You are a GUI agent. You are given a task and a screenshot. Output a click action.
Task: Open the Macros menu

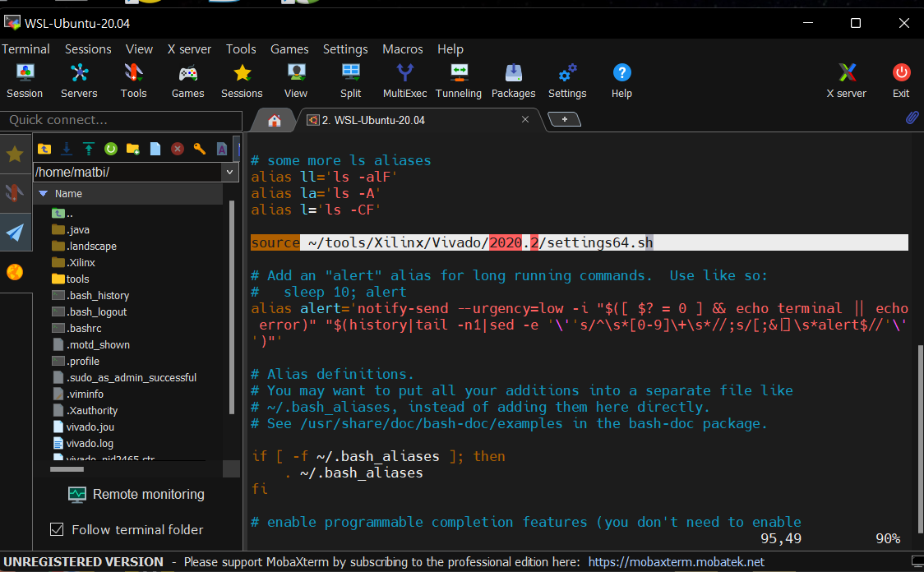click(403, 49)
